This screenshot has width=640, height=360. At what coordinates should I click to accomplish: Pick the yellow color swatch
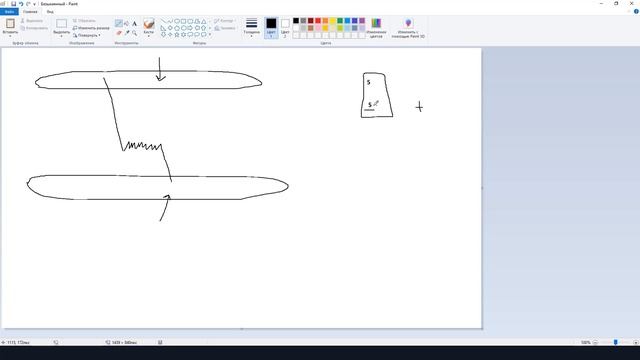[333, 21]
